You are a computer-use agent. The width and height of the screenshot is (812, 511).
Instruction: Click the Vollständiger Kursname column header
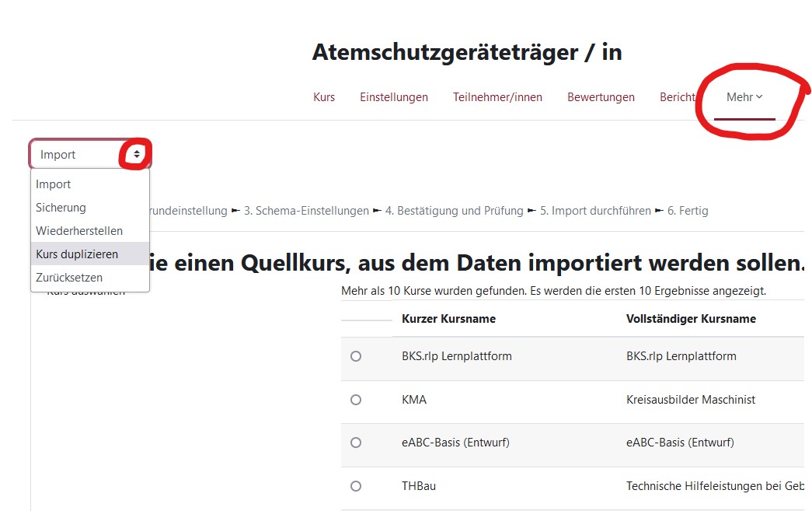tap(691, 319)
